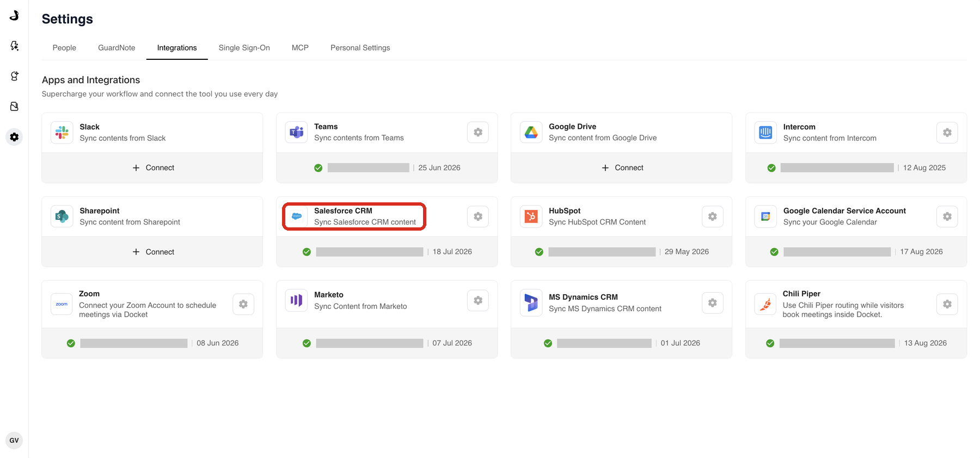Click the '01 Jul 2026' MS Dynamics date
This screenshot has height=458, width=980.
click(681, 343)
